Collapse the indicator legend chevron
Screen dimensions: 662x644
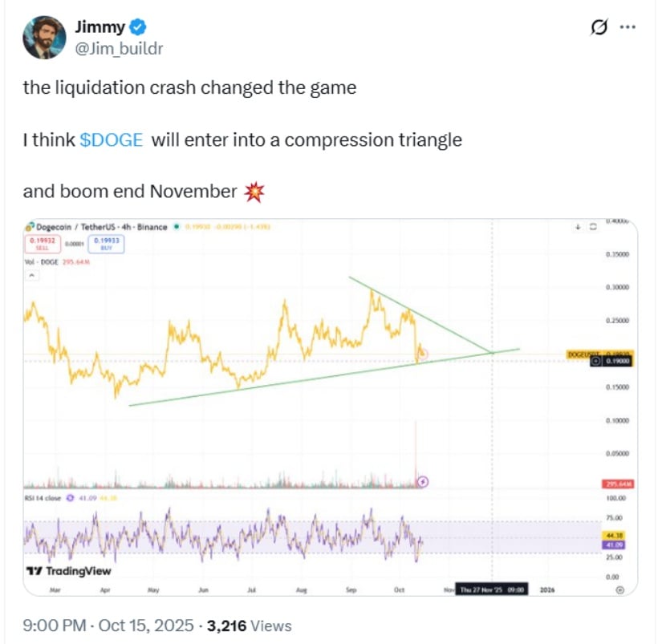[x=31, y=275]
